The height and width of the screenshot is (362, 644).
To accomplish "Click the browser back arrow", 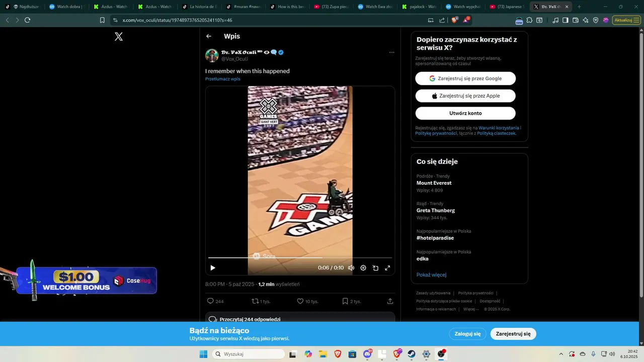I will [7, 20].
